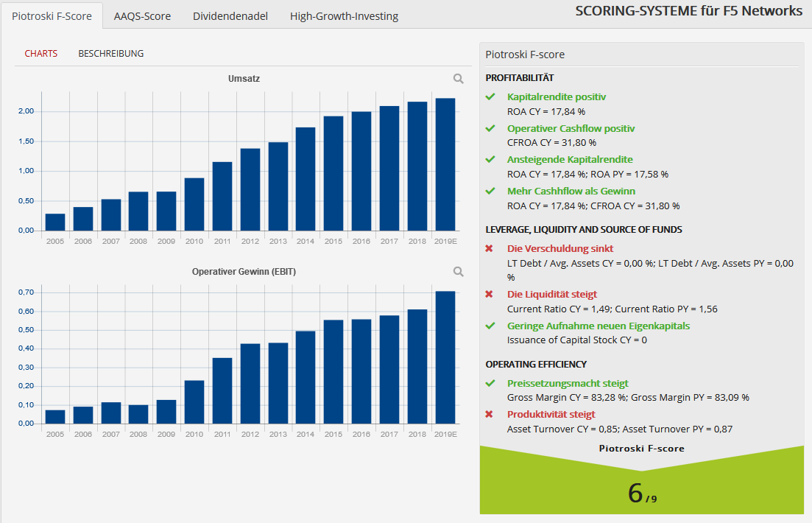Click the green Piotroski F-score 6/9 banner
812x523 pixels.
point(642,482)
